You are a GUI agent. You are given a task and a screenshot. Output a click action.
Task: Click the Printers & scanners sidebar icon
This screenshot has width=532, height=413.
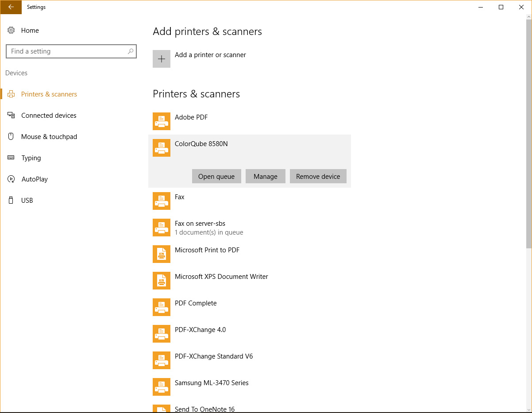(11, 94)
